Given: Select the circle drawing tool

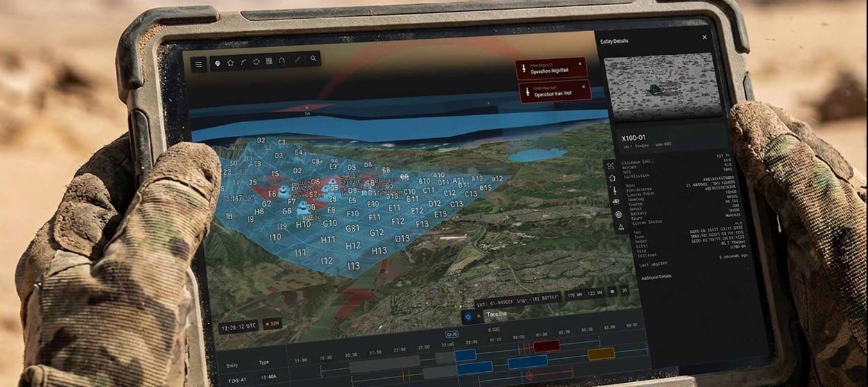Looking at the screenshot, I should pos(256,62).
